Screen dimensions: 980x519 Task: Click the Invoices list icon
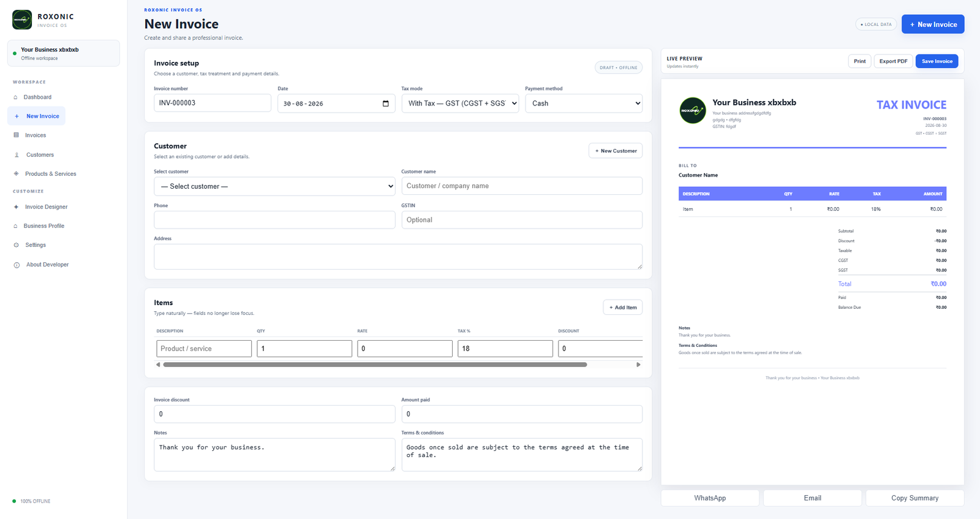coord(16,135)
